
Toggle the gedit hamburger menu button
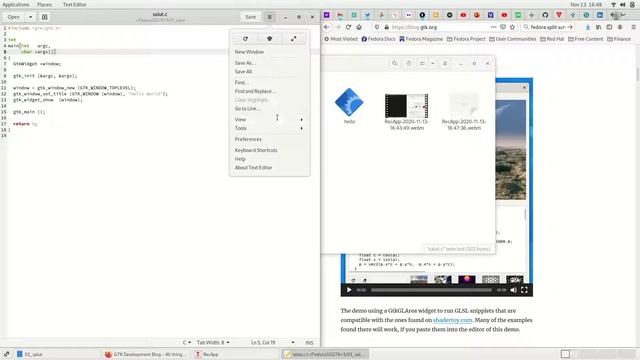[269, 17]
